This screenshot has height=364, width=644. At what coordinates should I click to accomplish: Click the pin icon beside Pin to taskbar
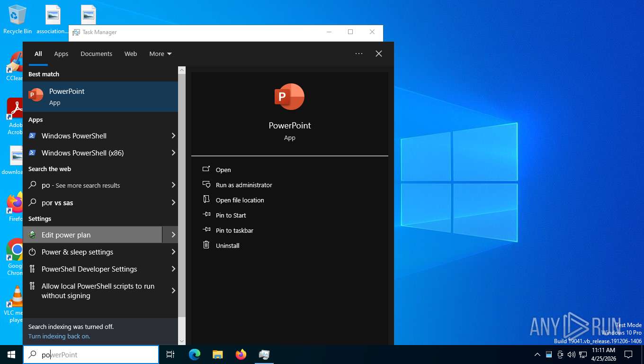tap(206, 230)
